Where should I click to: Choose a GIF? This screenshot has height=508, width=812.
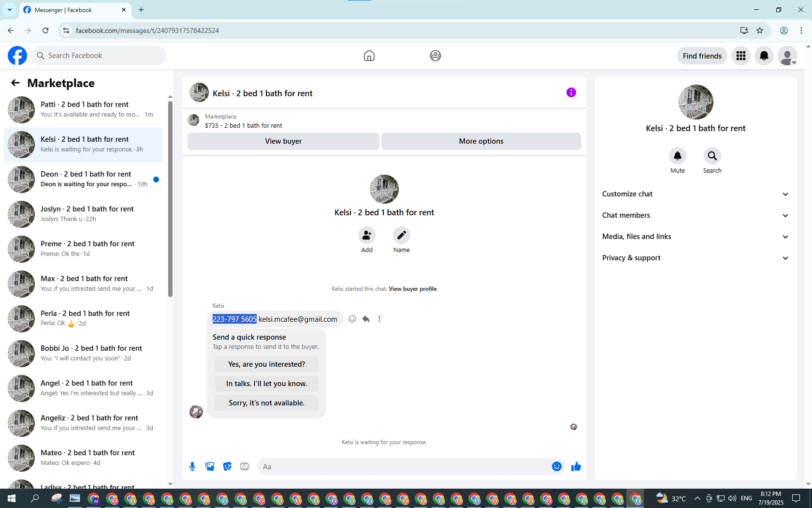[245, 466]
